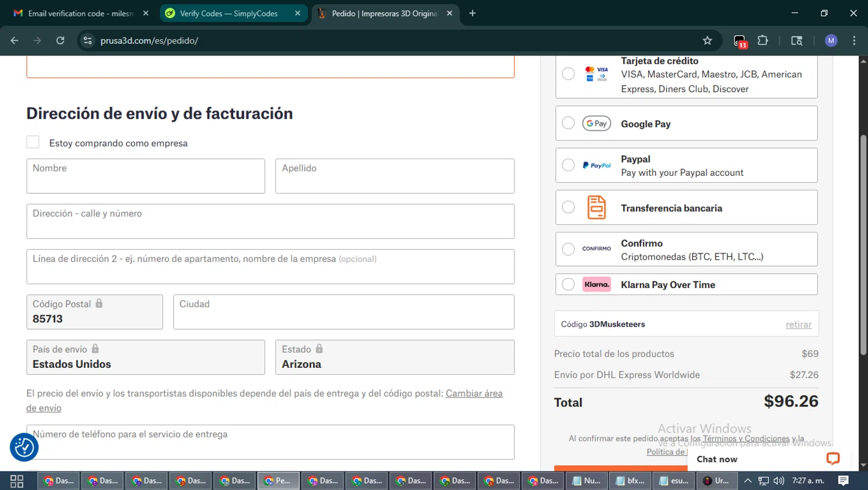This screenshot has height=490, width=868.
Task: Open a new browser tab
Action: coord(472,13)
